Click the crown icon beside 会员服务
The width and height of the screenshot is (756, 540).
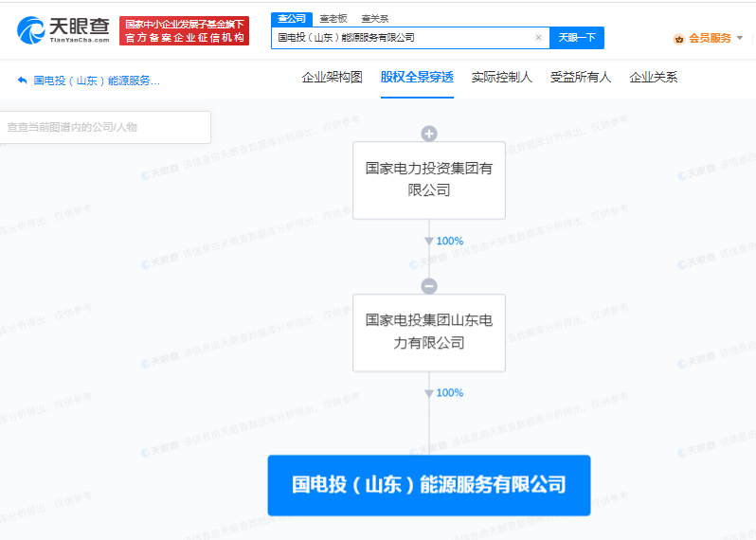coord(679,39)
